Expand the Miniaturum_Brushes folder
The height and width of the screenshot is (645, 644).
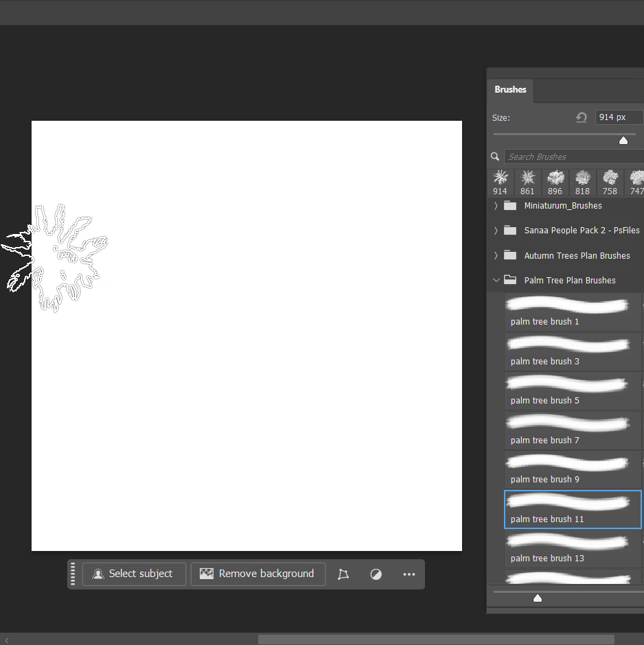[496, 206]
